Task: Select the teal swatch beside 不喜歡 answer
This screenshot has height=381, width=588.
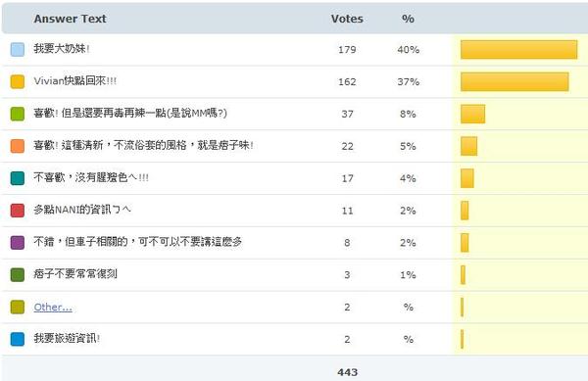Action: [18, 178]
